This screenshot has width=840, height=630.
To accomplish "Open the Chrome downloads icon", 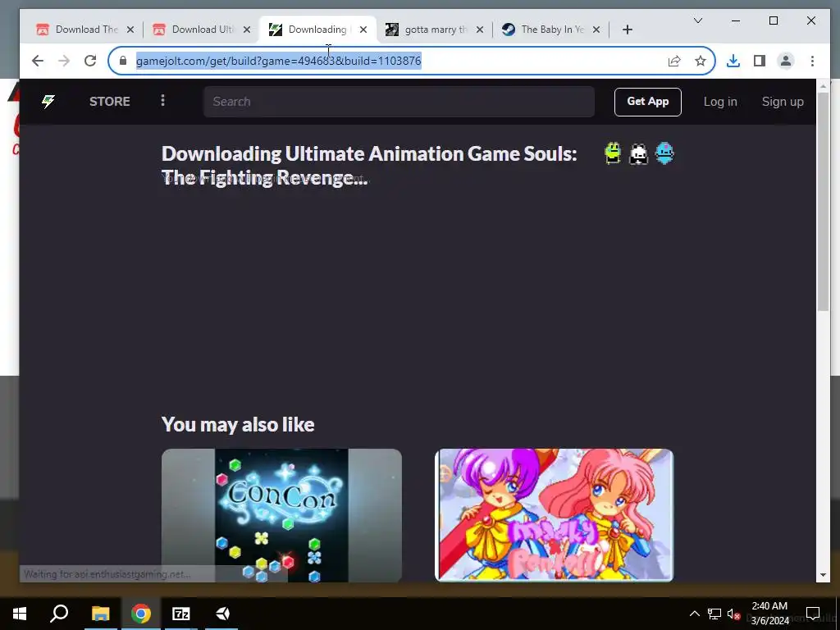I will tap(733, 61).
